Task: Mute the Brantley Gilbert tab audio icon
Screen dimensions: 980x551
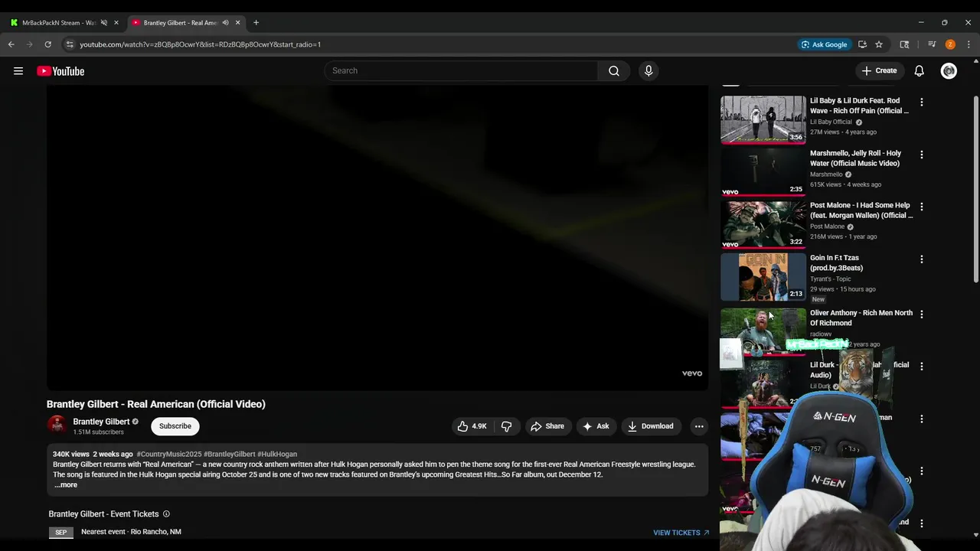Action: click(225, 23)
